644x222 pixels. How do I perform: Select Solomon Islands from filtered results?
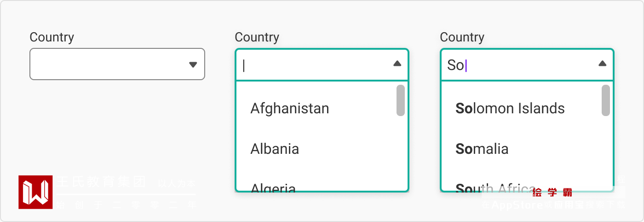[x=510, y=109]
